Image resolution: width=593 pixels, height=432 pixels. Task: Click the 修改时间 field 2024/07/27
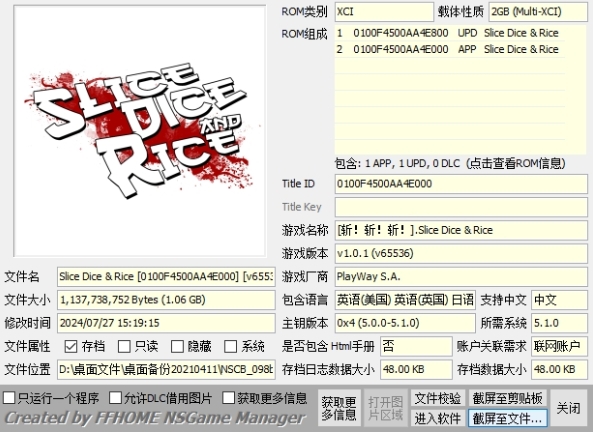[166, 323]
